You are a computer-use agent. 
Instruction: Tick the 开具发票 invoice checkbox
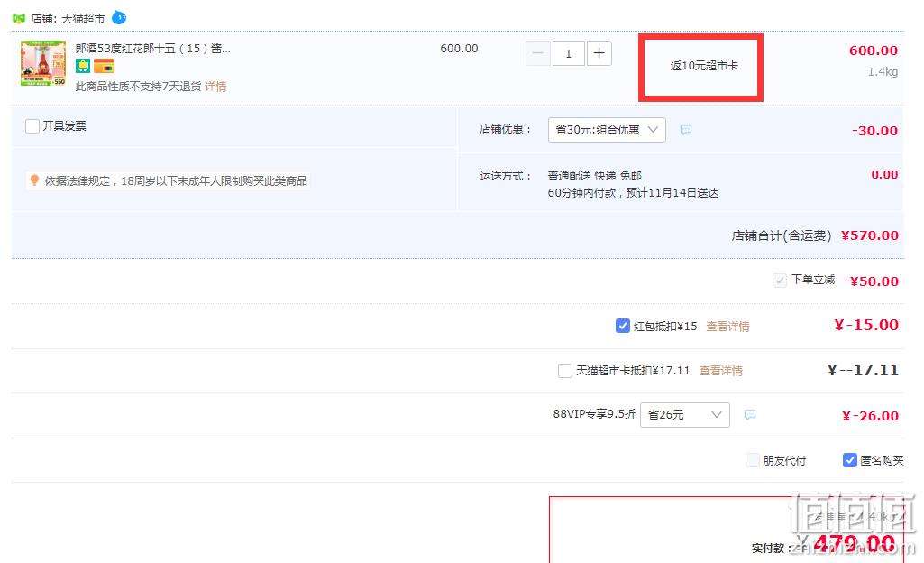(32, 126)
